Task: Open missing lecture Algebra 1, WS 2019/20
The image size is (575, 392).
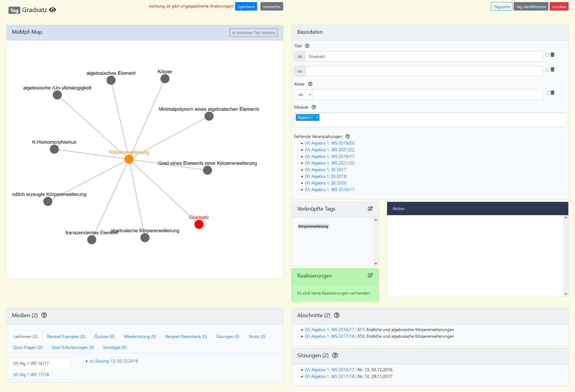Action: click(330, 143)
